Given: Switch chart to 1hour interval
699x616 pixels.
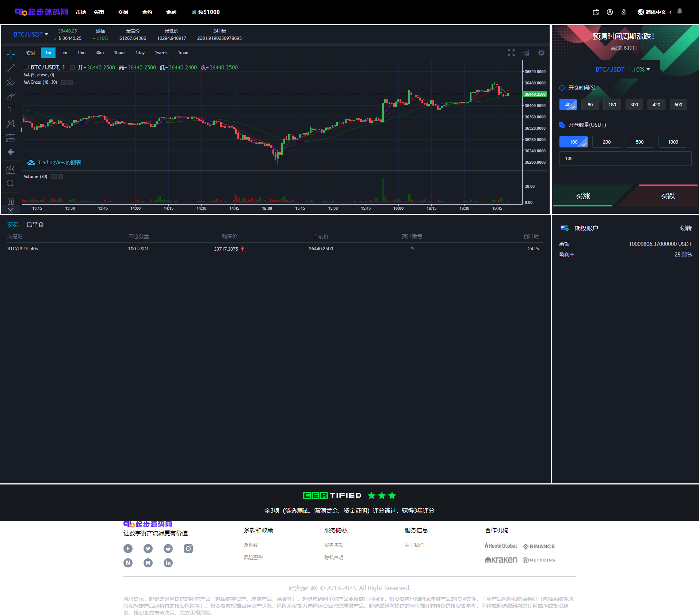Looking at the screenshot, I should (119, 53).
